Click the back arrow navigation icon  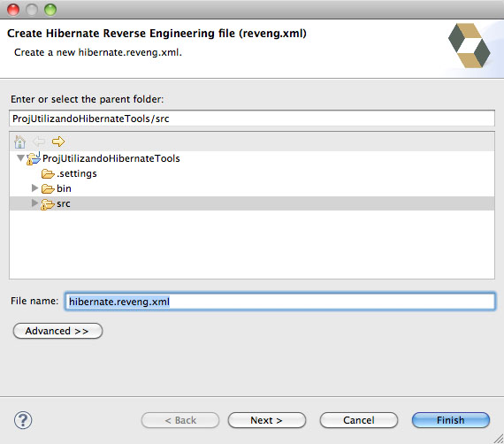[x=39, y=142]
